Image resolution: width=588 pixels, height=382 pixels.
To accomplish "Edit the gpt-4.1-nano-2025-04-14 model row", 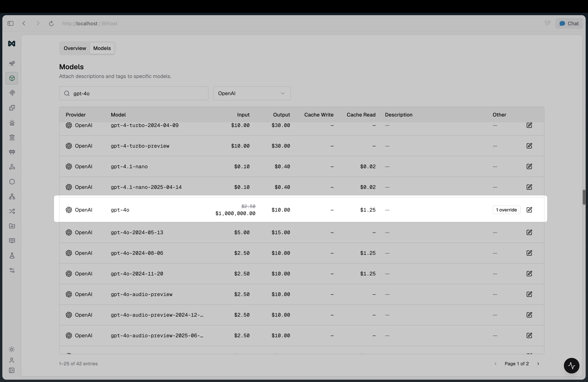I will point(529,187).
